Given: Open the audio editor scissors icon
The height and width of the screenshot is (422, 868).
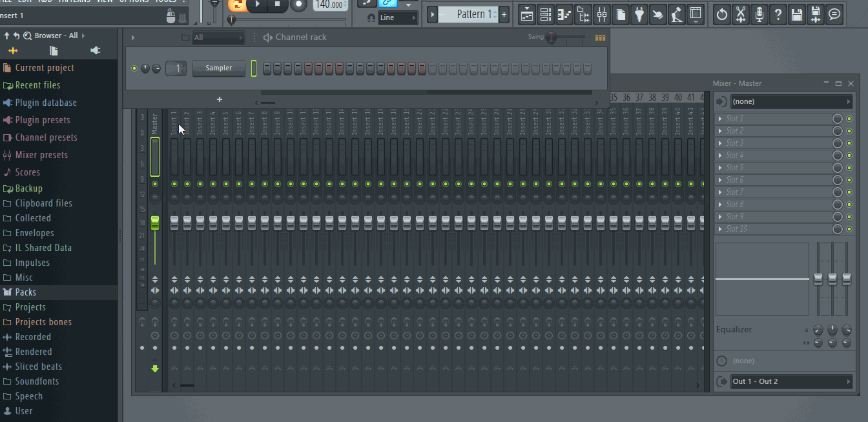Looking at the screenshot, I should 741,14.
